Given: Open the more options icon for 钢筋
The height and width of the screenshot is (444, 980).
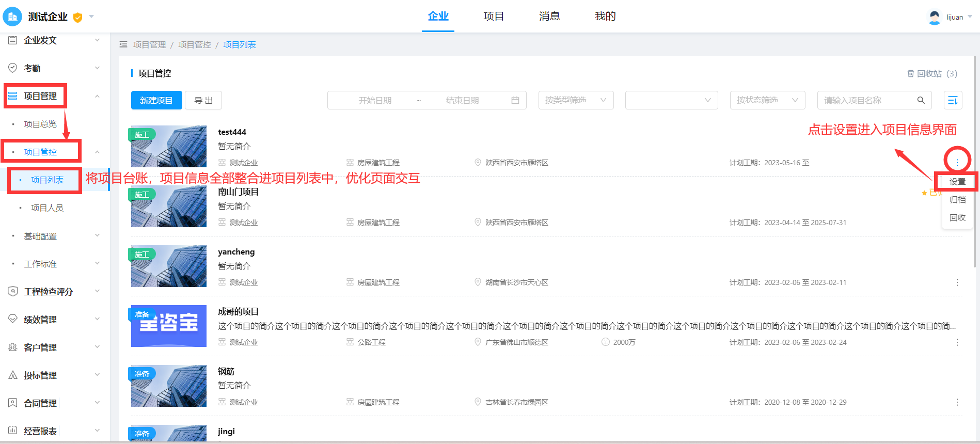Looking at the screenshot, I should 957,402.
